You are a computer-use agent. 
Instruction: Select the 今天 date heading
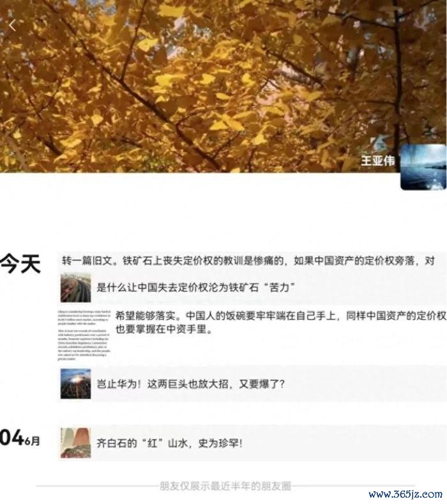point(20,263)
